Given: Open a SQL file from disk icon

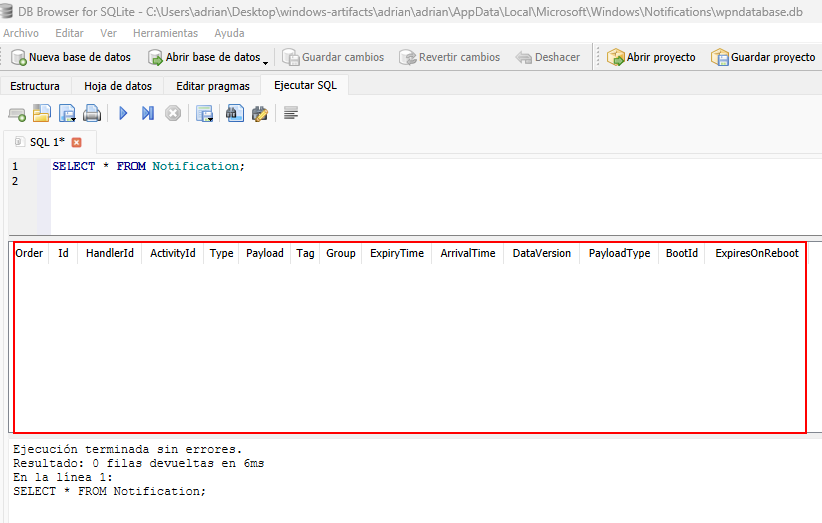Looking at the screenshot, I should [x=41, y=114].
